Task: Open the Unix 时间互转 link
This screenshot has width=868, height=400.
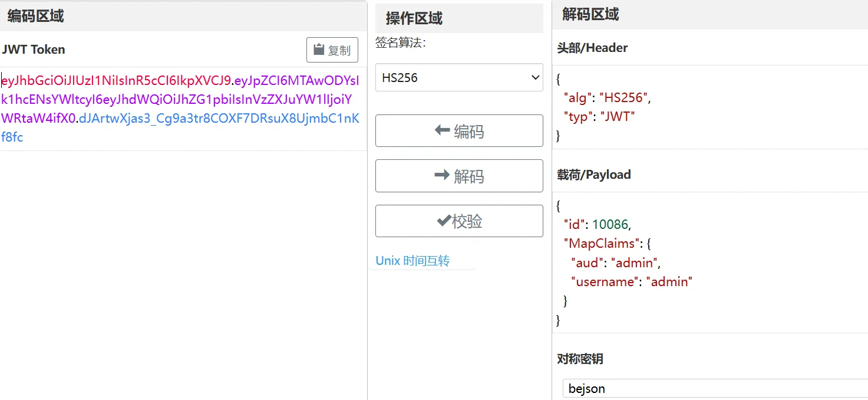Action: tap(412, 261)
